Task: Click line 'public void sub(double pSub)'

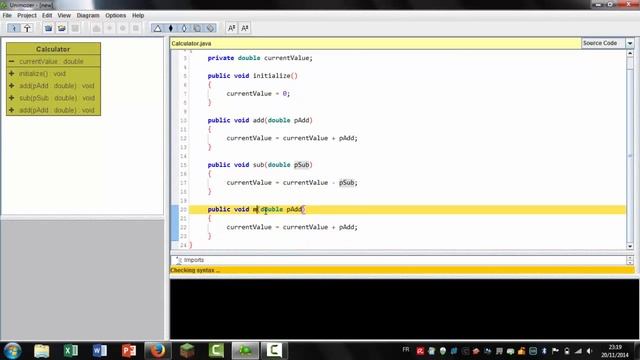Action: [260, 165]
